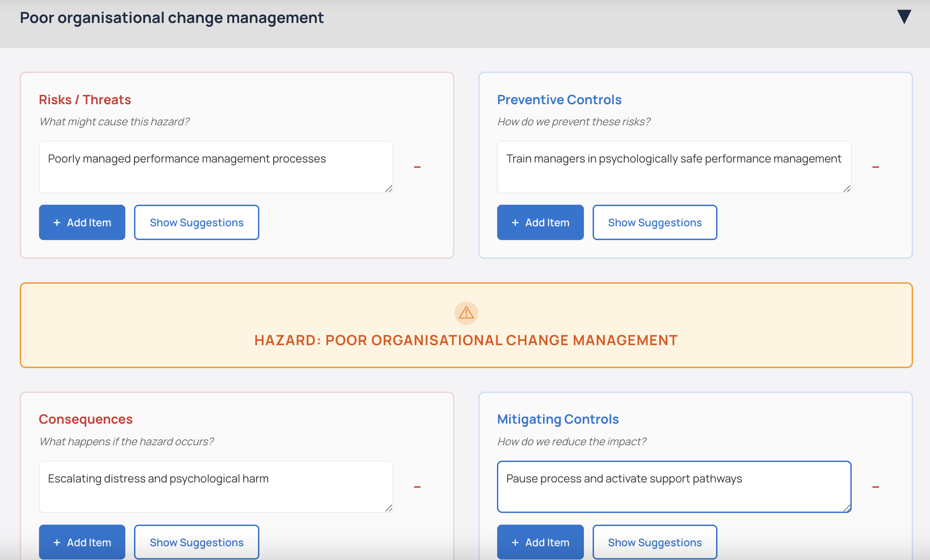Image resolution: width=930 pixels, height=560 pixels.
Task: Show Suggestions for Consequences
Action: click(196, 542)
